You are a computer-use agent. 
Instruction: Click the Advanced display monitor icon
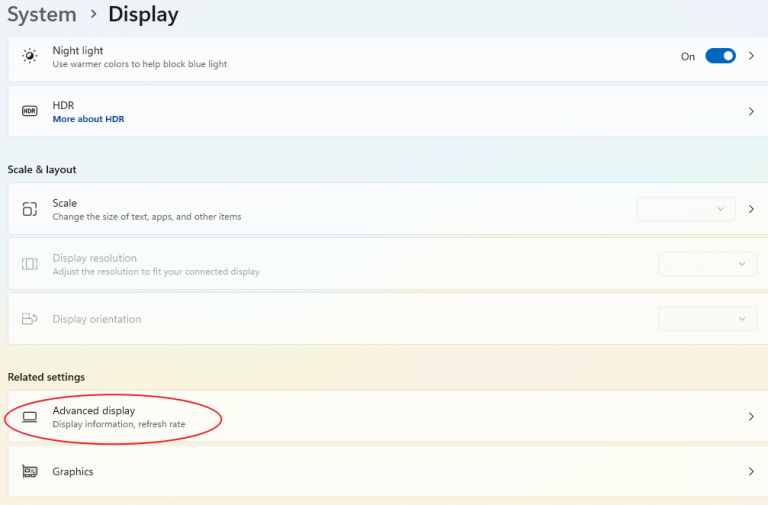pyautogui.click(x=30, y=417)
